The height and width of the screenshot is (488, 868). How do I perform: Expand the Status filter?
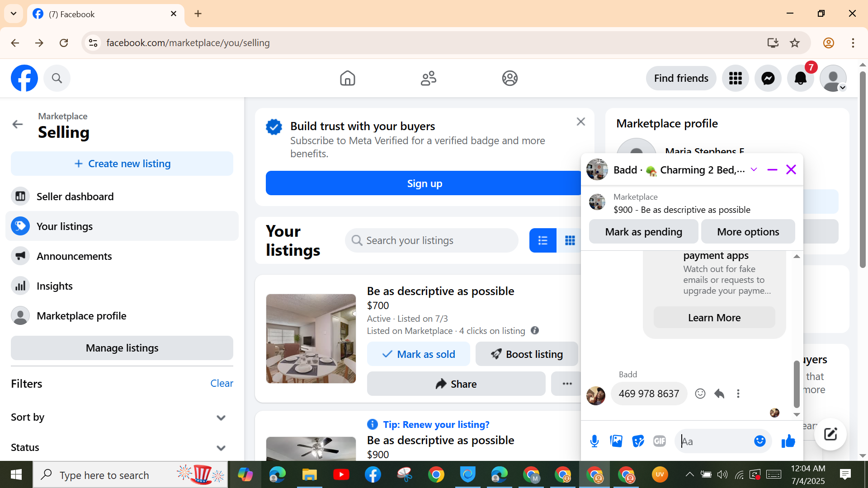coord(221,448)
